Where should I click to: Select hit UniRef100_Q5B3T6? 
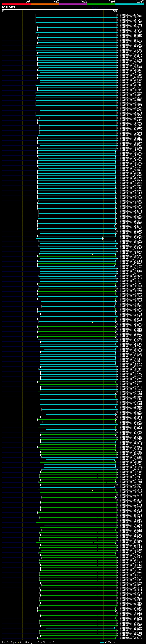tap(131, 630)
